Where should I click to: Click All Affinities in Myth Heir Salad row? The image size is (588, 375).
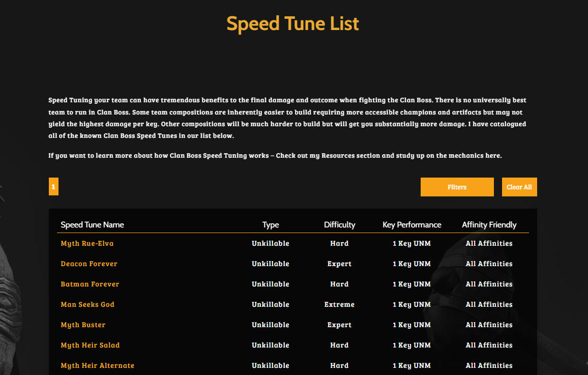[x=489, y=345]
